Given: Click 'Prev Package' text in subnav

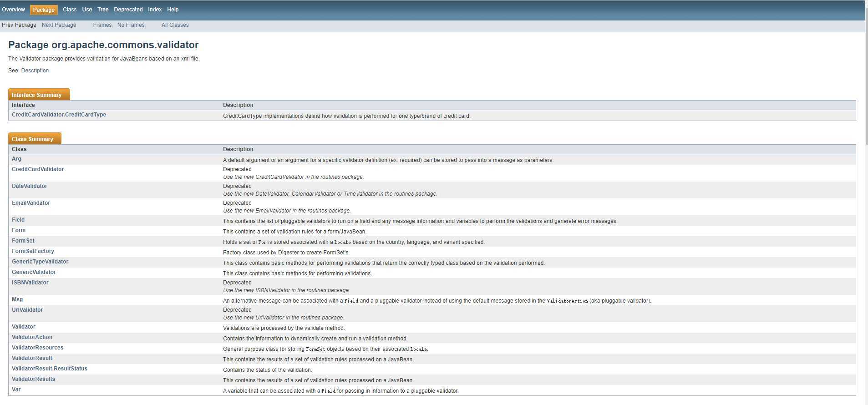Looking at the screenshot, I should click(19, 25).
